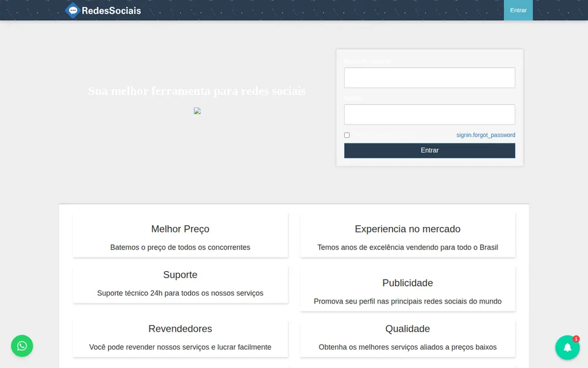Open the Revendedores feature card

(x=180, y=339)
